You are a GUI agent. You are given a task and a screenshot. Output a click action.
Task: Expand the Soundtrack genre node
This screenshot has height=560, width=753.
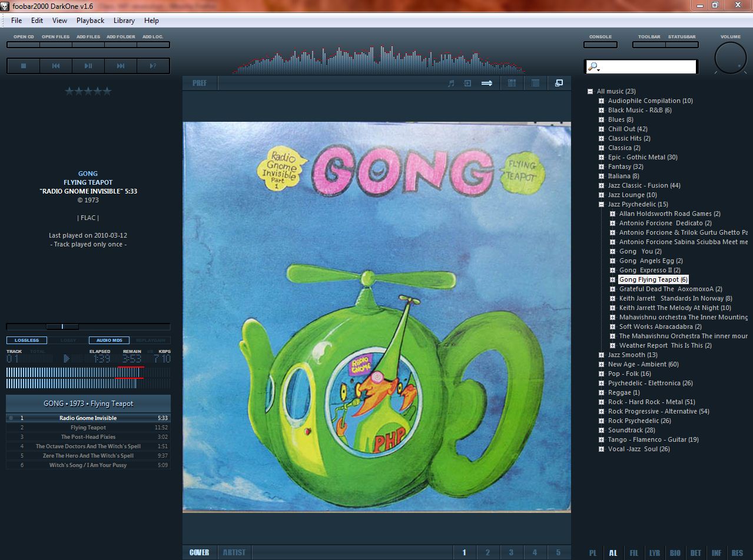601,430
